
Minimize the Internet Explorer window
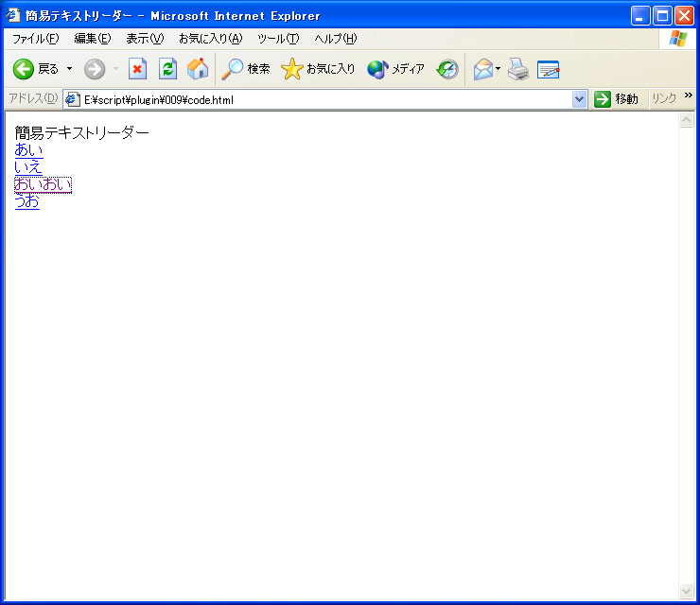640,16
